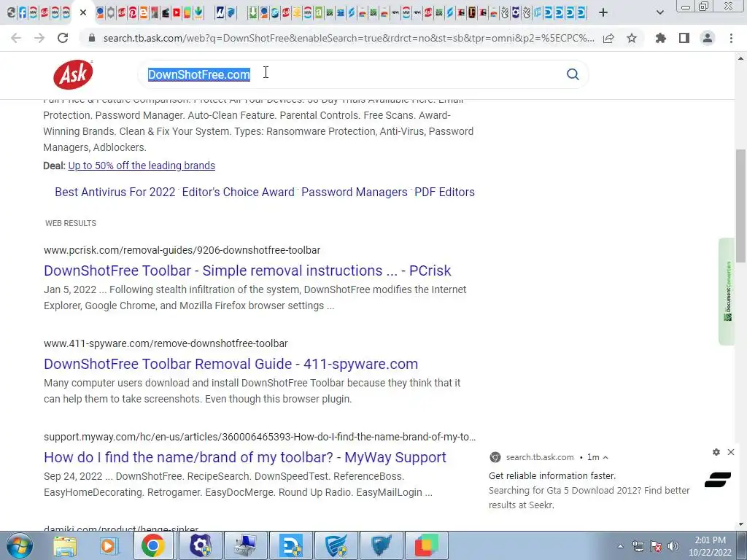747x560 pixels.
Task: Open Chrome extensions puzzle icon
Action: click(x=661, y=38)
